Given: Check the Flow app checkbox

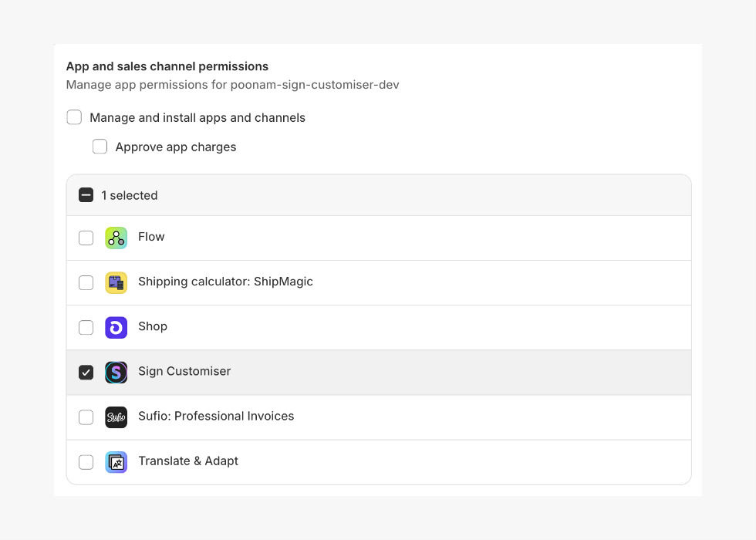Looking at the screenshot, I should (86, 238).
